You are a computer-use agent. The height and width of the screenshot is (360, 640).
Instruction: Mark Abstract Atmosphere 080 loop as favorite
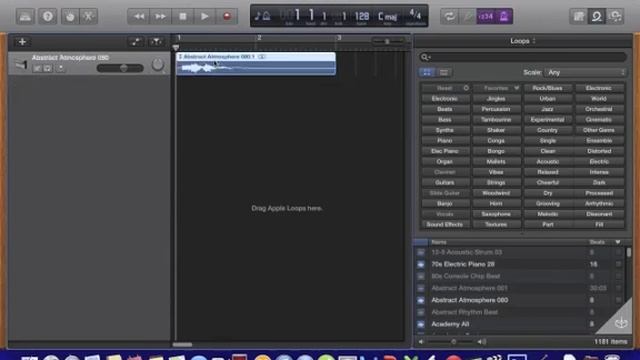click(x=618, y=300)
